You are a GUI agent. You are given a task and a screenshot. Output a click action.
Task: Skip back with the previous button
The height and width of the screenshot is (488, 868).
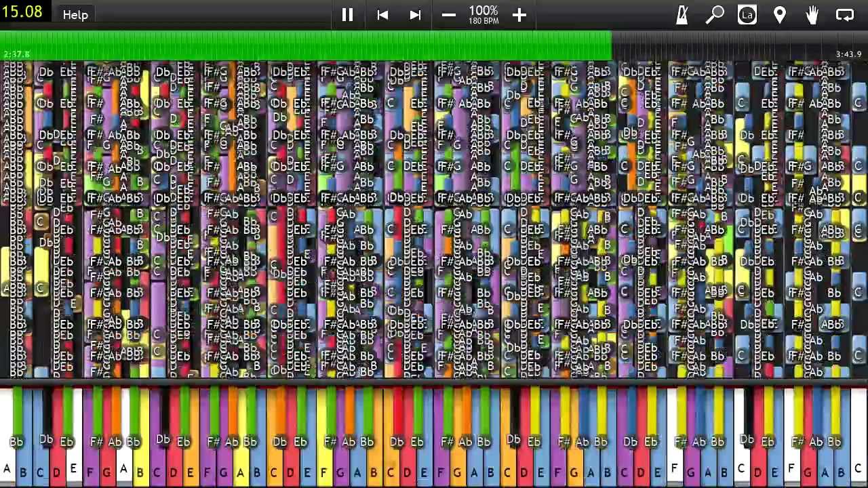pyautogui.click(x=382, y=15)
